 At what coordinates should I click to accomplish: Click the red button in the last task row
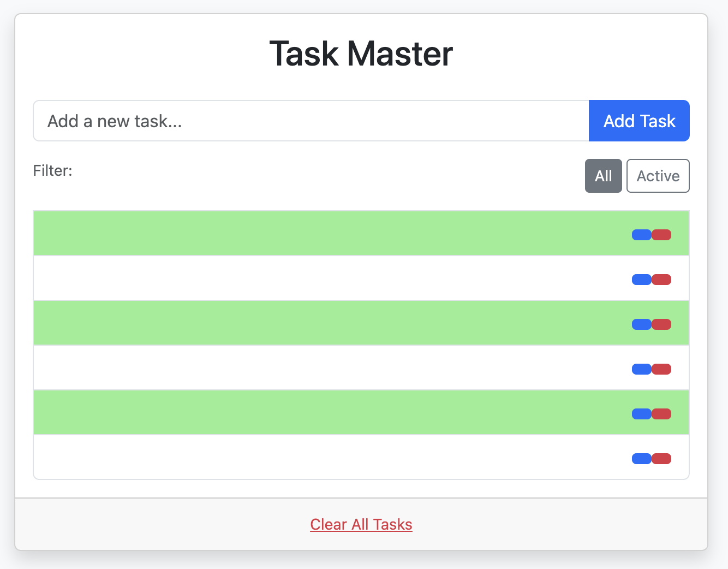pos(661,459)
